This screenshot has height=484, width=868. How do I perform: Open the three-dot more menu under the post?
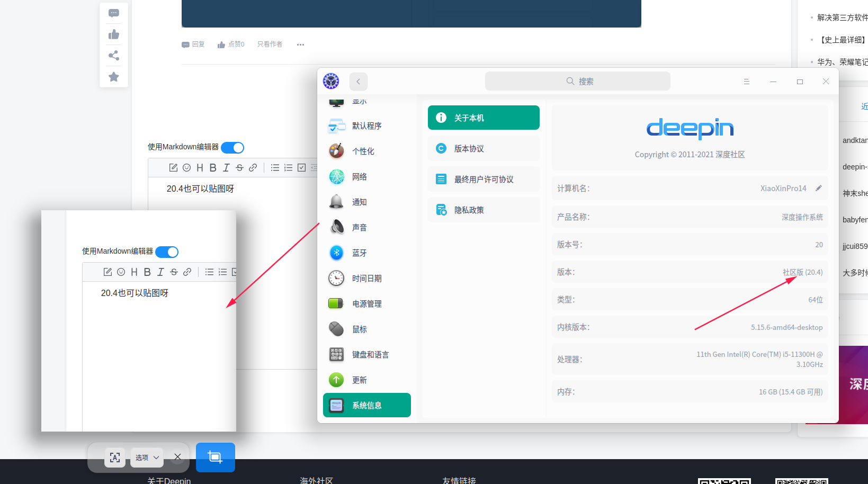click(301, 44)
